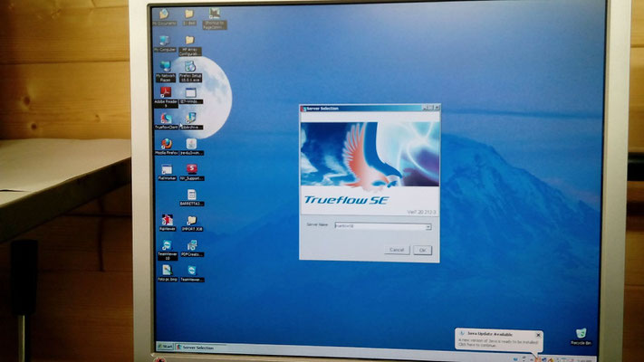Launch the Trueflow Client desktop shortcut

point(166,121)
